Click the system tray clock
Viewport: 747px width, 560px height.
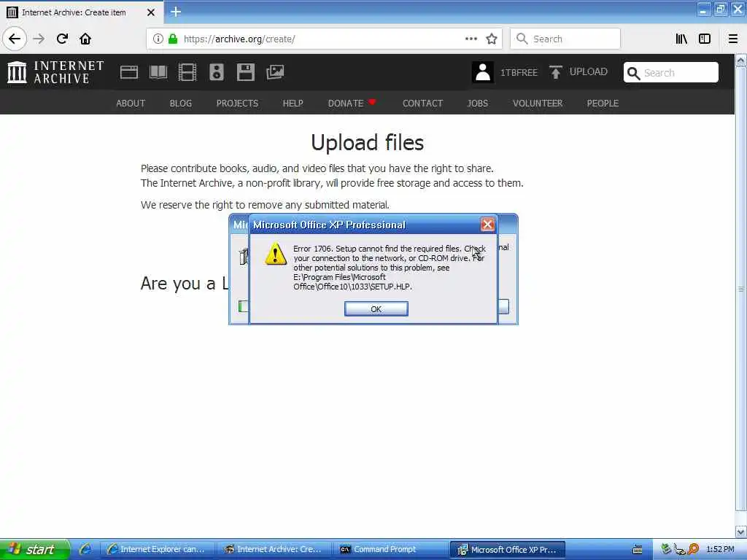tap(720, 550)
